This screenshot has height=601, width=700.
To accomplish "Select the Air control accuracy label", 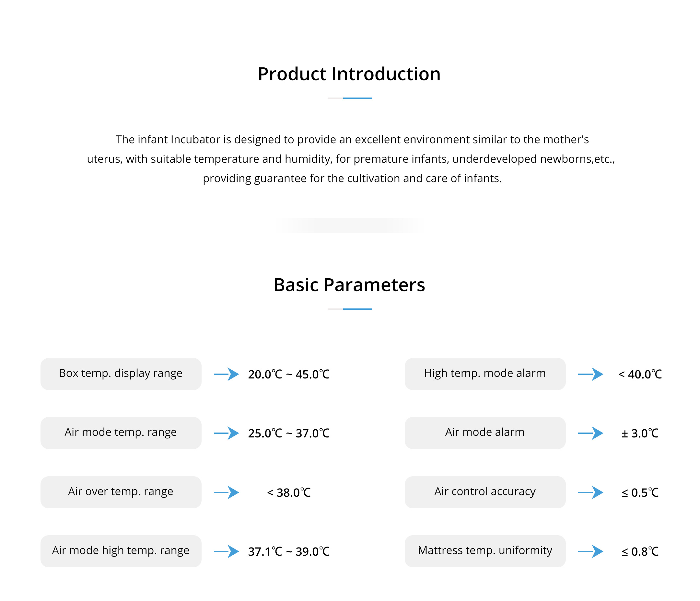I will (x=485, y=492).
